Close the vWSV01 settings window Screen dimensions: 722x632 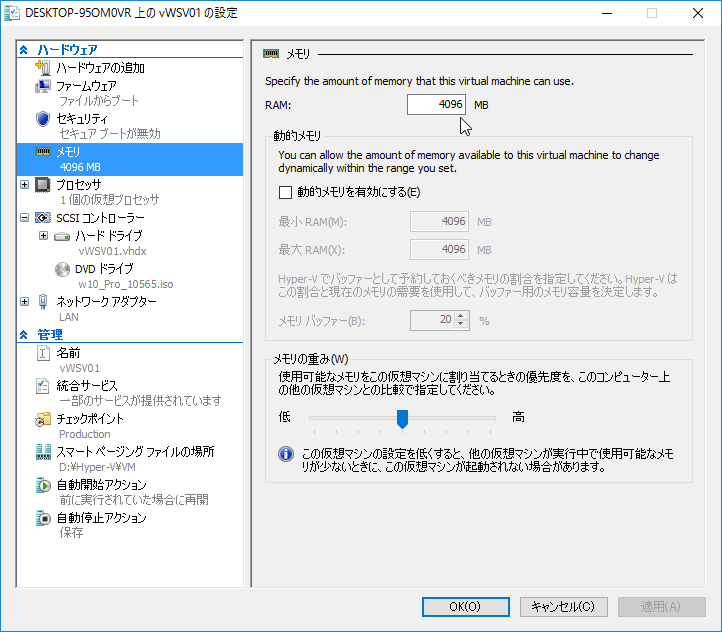point(698,13)
